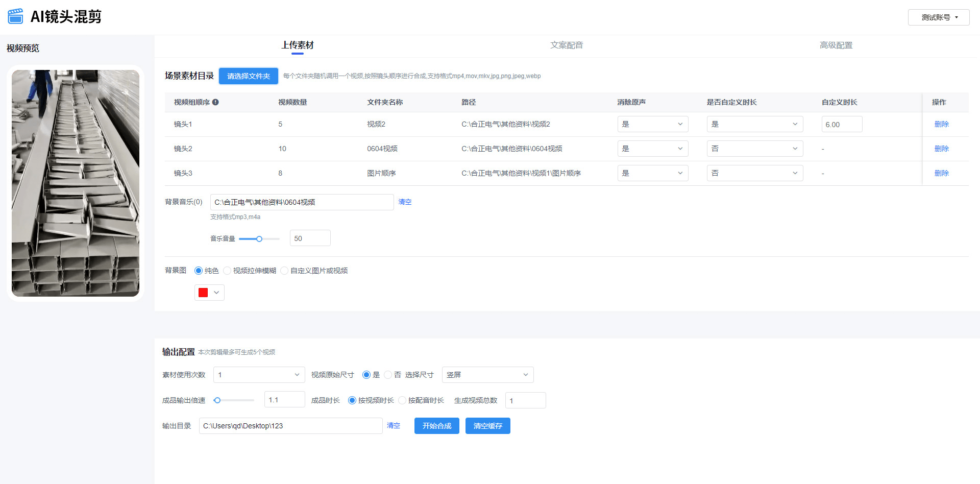The image size is (980, 484).
Task: Click the 请选择文件夹 button
Action: pyautogui.click(x=249, y=76)
